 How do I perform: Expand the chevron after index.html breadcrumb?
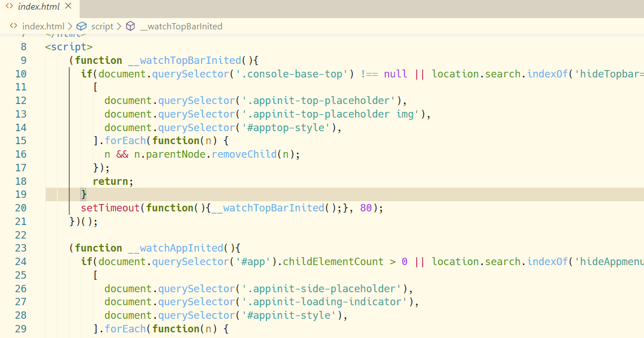[x=70, y=27]
